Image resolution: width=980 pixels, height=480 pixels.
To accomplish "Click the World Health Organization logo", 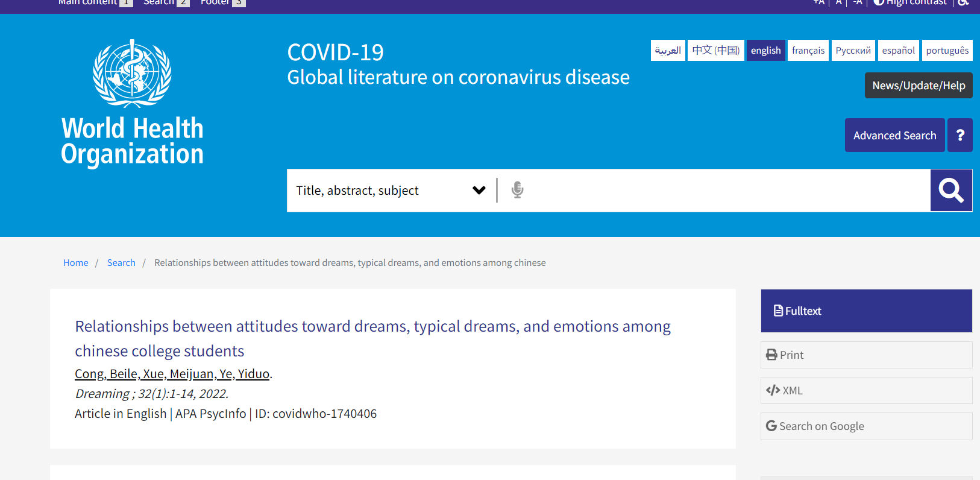I will (x=132, y=104).
